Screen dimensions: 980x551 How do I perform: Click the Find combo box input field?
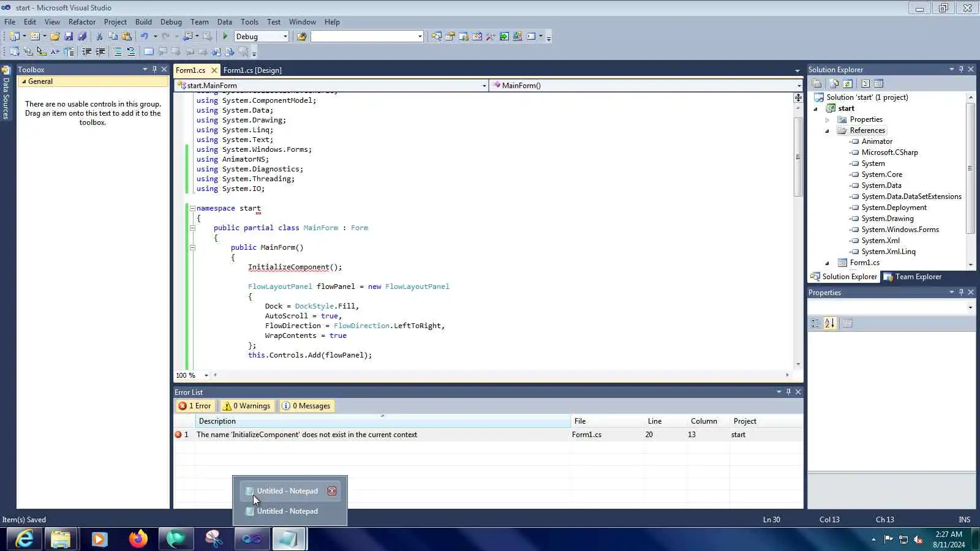pos(367,36)
